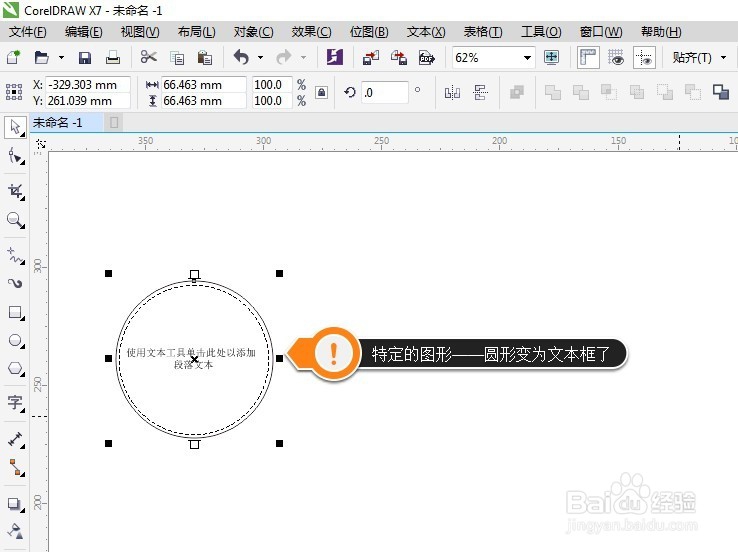
Task: Toggle show grid
Action: pyautogui.click(x=616, y=57)
